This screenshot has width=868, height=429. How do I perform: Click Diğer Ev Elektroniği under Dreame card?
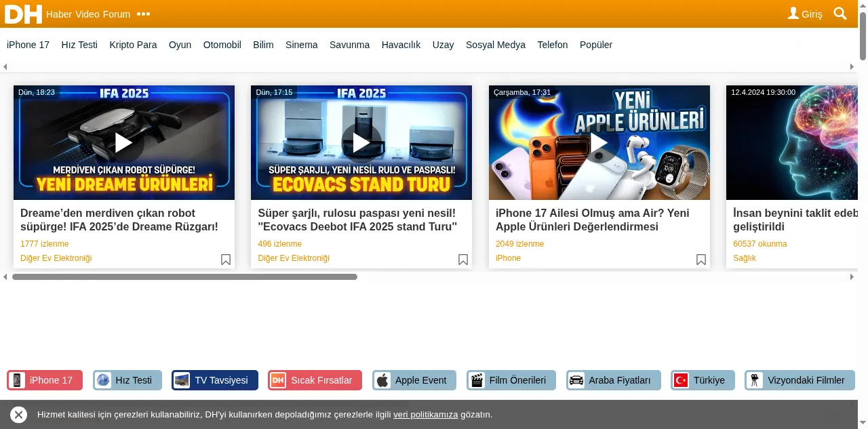(x=56, y=258)
